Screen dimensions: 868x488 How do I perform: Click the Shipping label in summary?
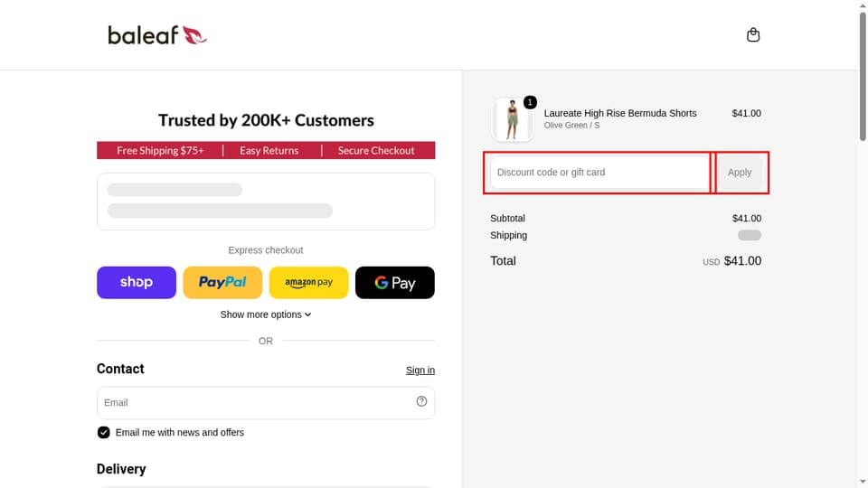(508, 235)
